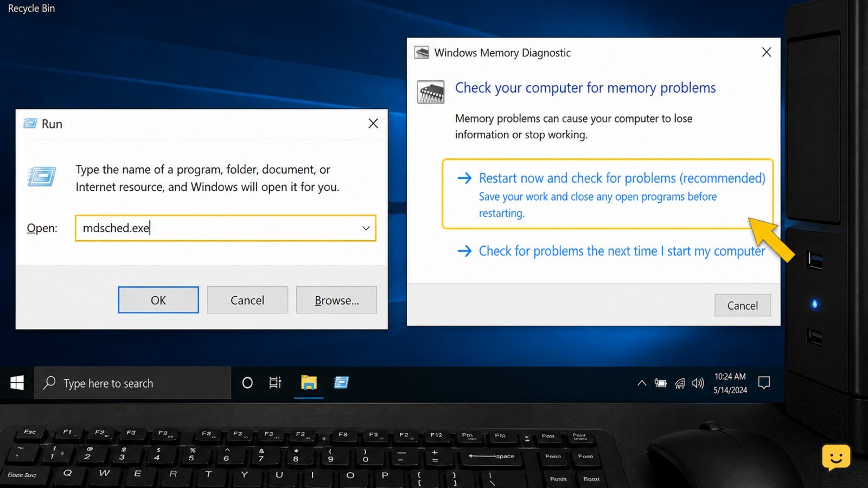Choose Restart now and check for problems
The width and height of the screenshot is (868, 488).
pos(608,194)
